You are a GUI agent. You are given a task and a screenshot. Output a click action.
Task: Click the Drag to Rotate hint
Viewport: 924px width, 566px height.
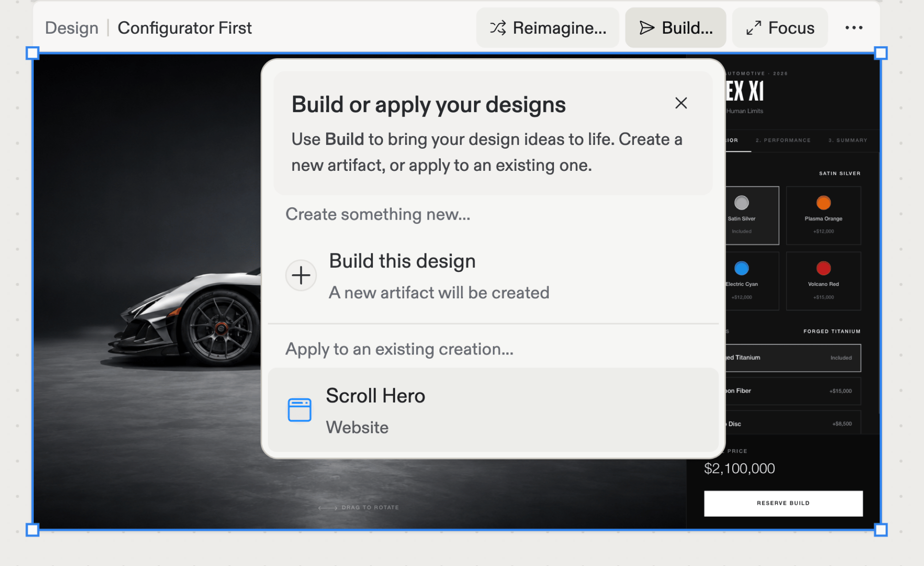tap(359, 507)
